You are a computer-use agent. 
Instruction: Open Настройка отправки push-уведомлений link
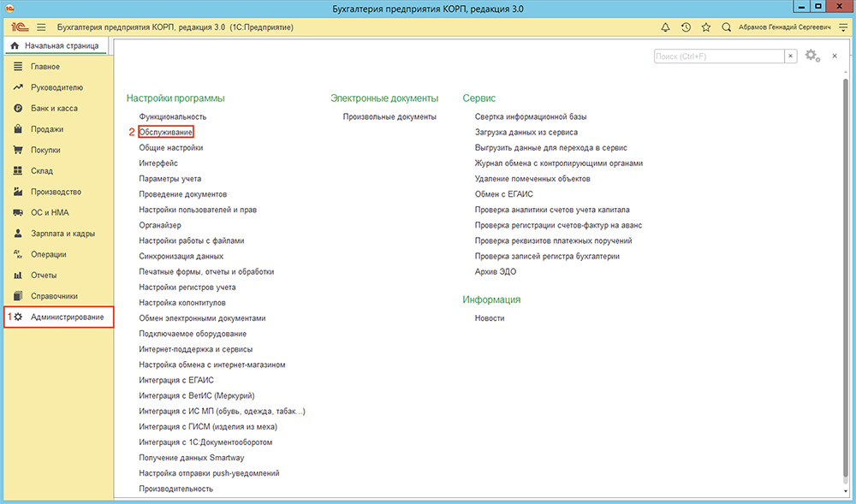[209, 473]
